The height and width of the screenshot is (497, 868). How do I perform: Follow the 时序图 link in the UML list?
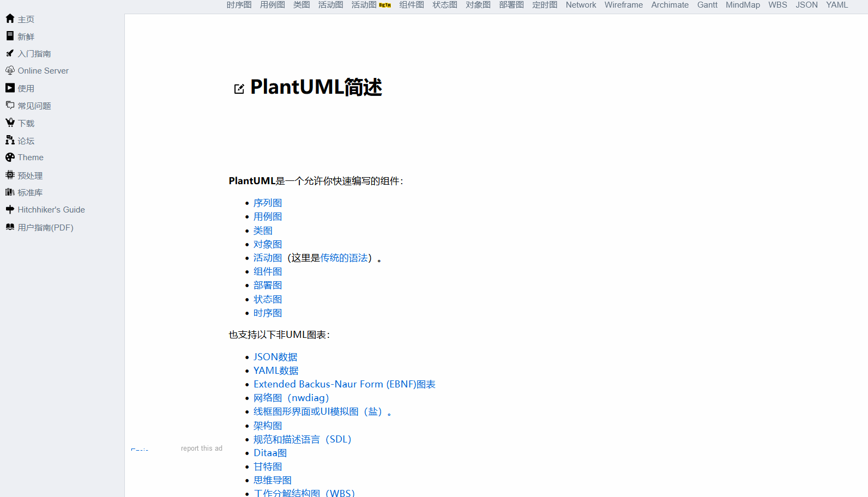(268, 313)
